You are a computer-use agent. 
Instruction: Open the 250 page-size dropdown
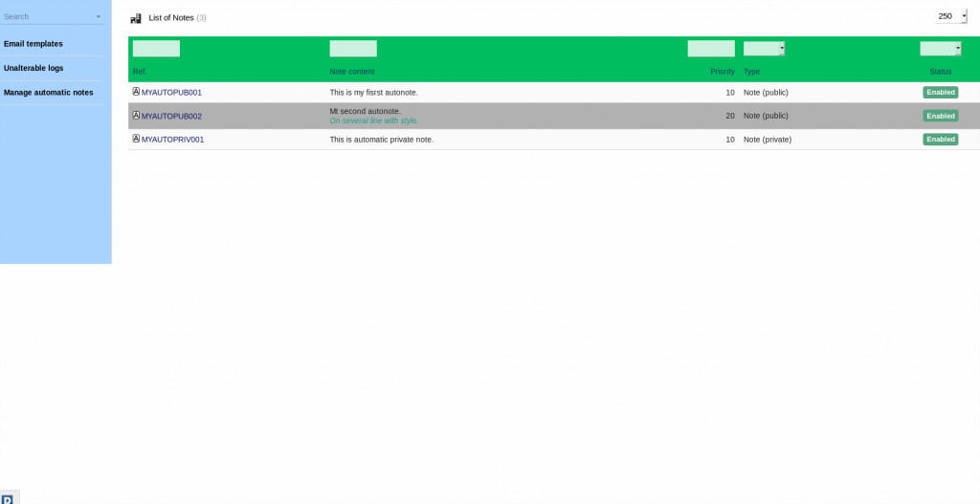click(x=950, y=16)
